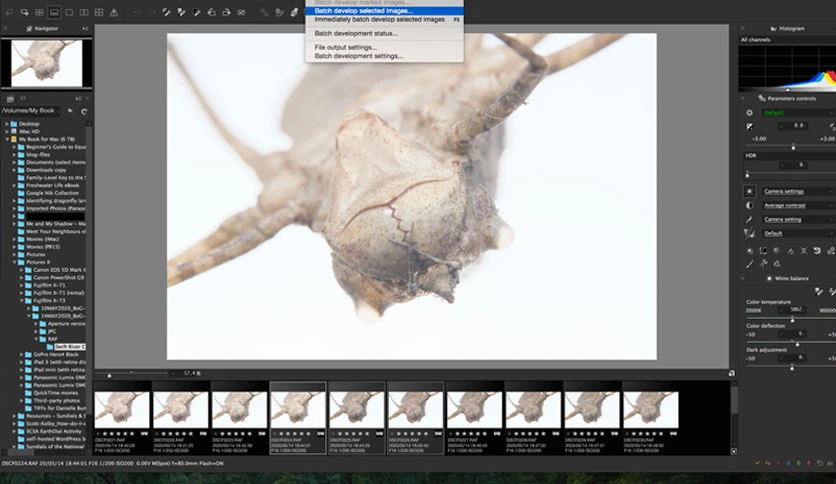Switch to two-pane side-by-side view
The width and height of the screenshot is (836, 484).
(x=84, y=12)
